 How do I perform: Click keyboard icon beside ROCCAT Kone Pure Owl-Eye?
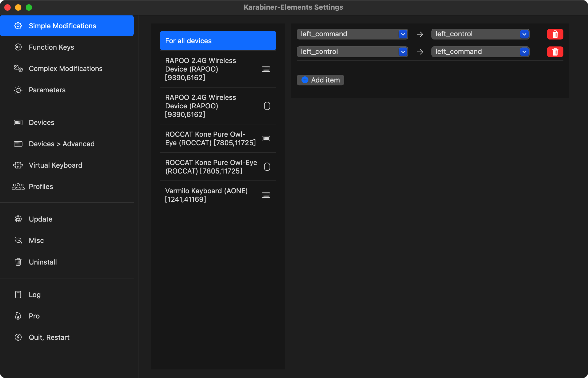[x=266, y=139]
